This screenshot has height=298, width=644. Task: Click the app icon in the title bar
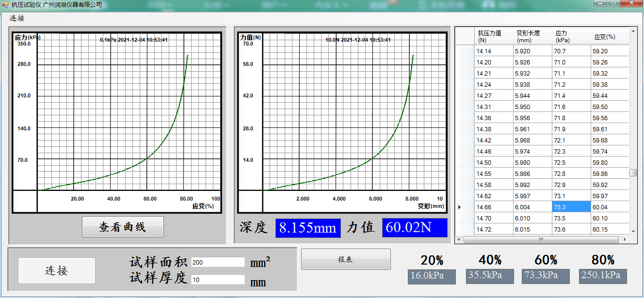click(5, 4)
